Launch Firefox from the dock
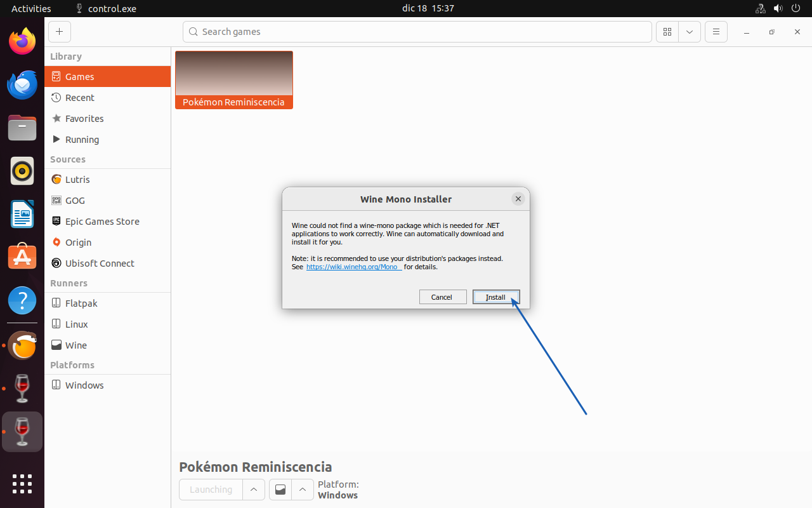The image size is (812, 508). coord(22,42)
